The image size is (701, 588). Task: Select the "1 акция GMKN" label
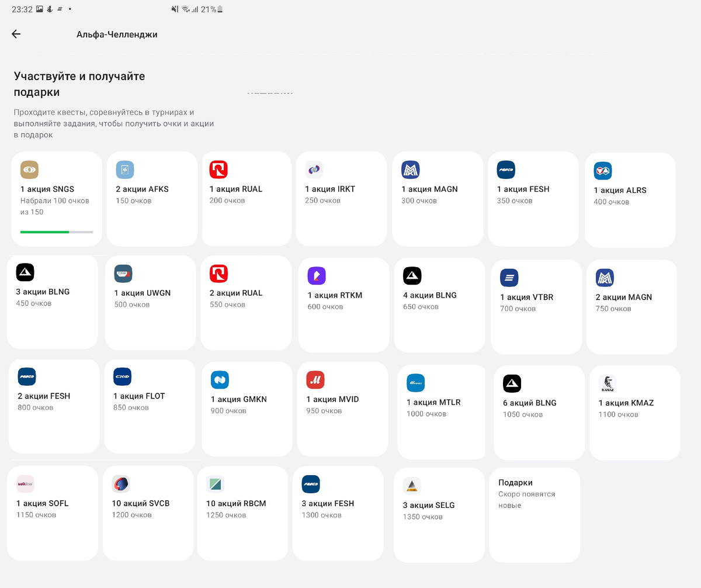[239, 399]
